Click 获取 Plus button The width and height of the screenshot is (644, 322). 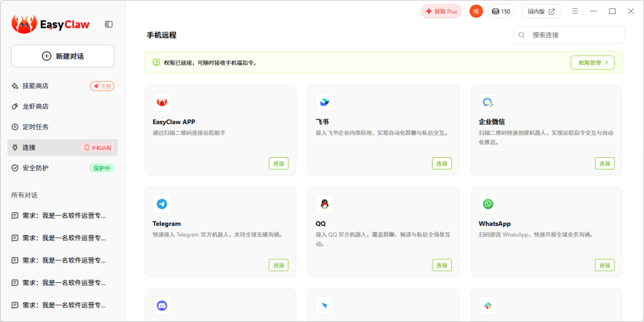(x=441, y=11)
